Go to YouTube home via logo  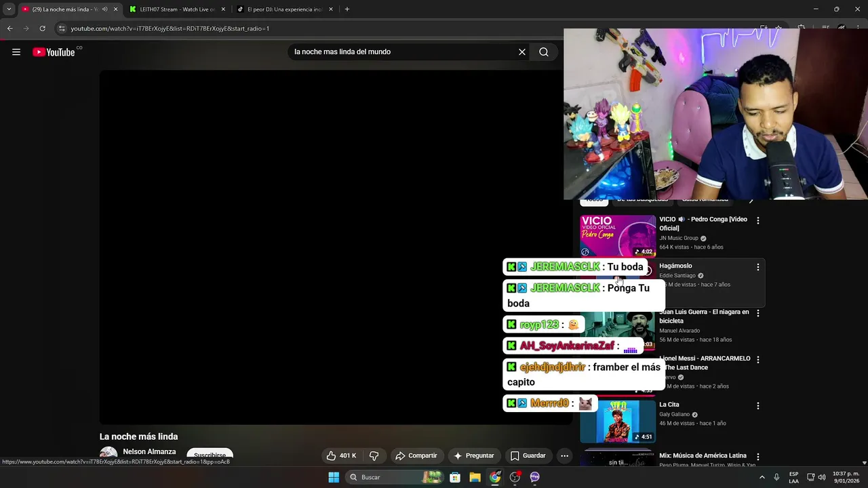[x=54, y=52]
